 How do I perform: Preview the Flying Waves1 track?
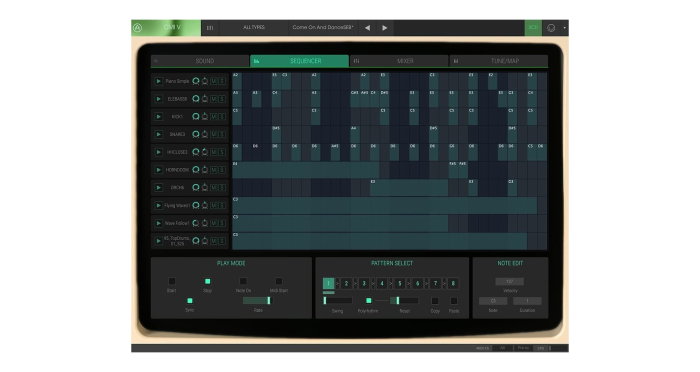point(158,205)
